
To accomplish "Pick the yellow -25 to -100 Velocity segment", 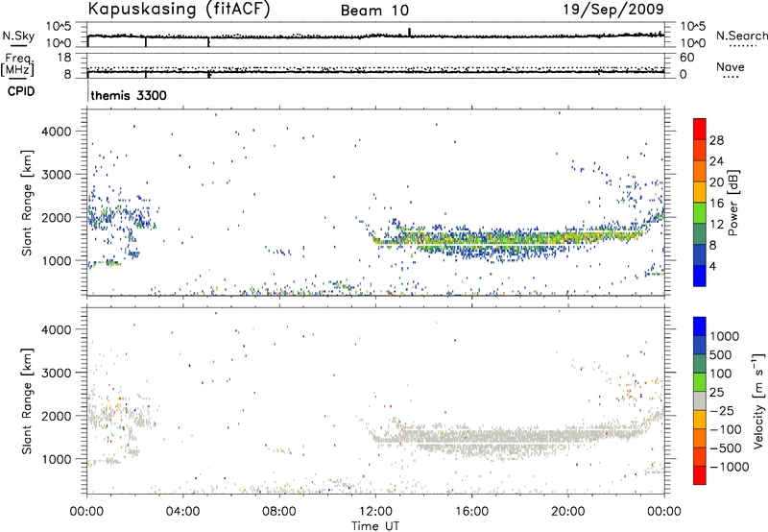I will (x=700, y=420).
